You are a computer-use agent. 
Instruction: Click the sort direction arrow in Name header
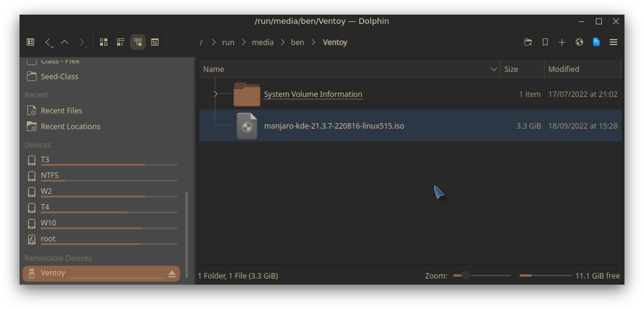point(494,69)
